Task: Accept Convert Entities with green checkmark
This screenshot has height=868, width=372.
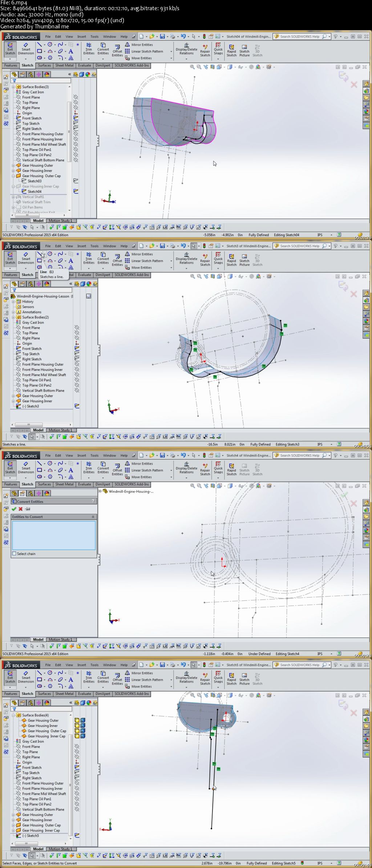Action: click(x=14, y=509)
